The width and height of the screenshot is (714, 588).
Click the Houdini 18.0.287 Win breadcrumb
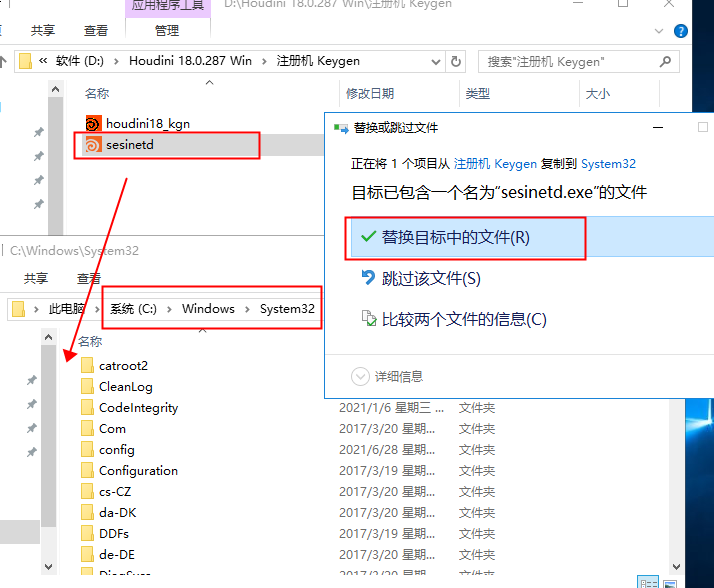190,61
